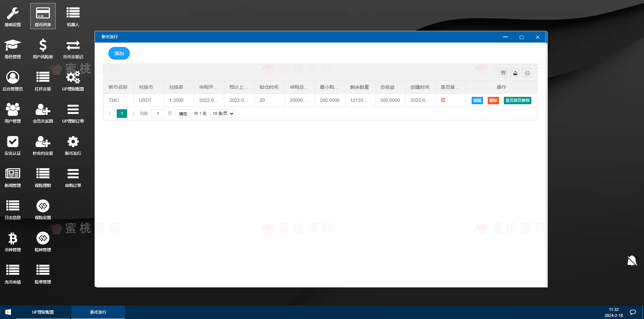Click the table print icon

pos(527,73)
